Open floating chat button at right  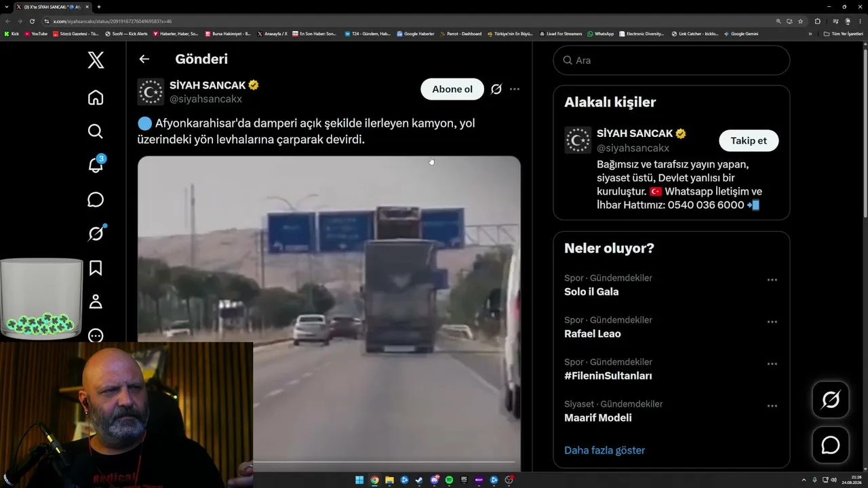(x=831, y=445)
